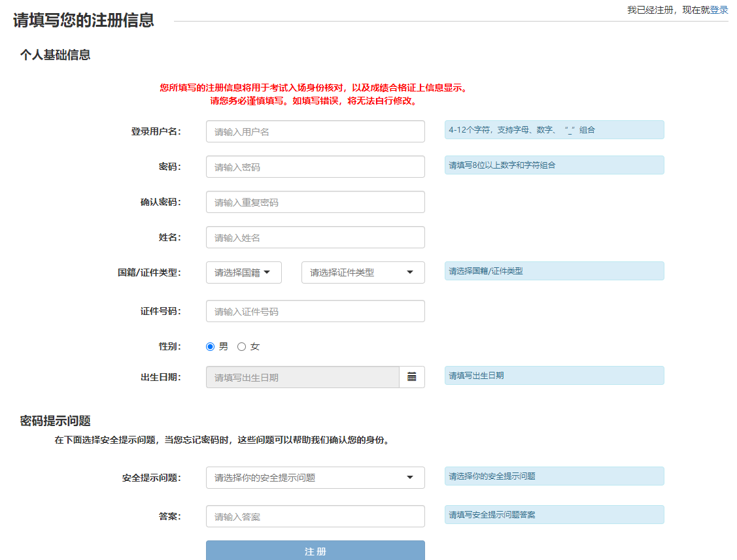Select the 女 gender radio button
Viewport: 737px width, 560px height.
[x=241, y=347]
